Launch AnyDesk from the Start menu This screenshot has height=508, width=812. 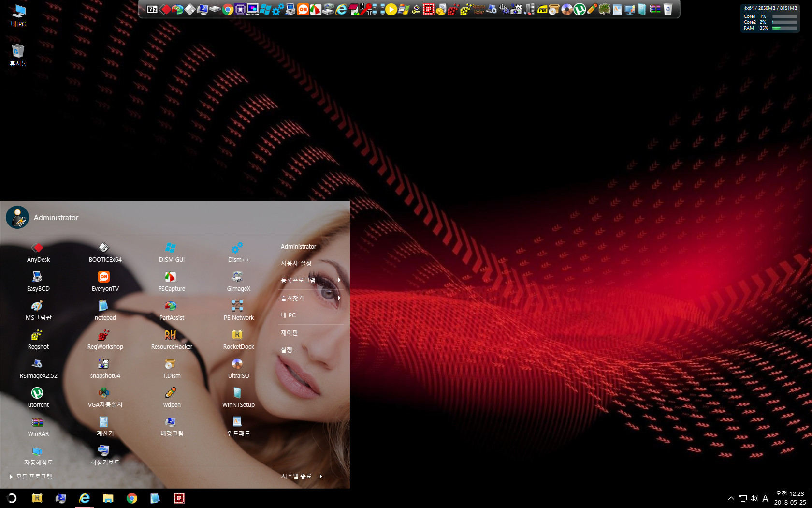tap(38, 253)
